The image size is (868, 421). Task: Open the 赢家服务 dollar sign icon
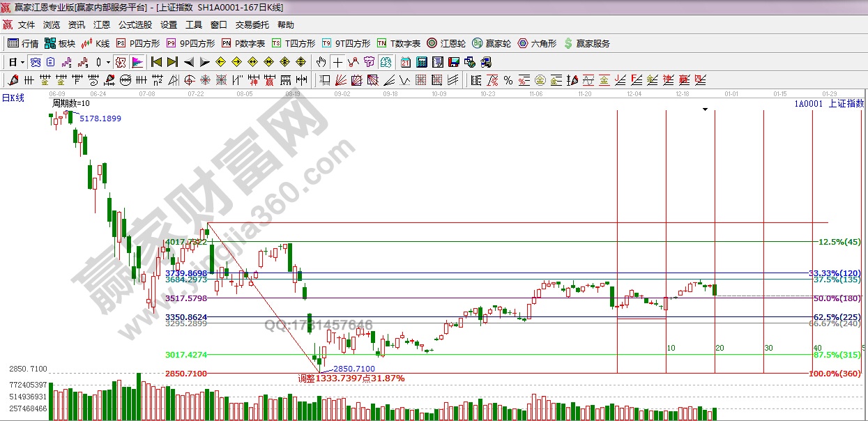pyautogui.click(x=568, y=43)
